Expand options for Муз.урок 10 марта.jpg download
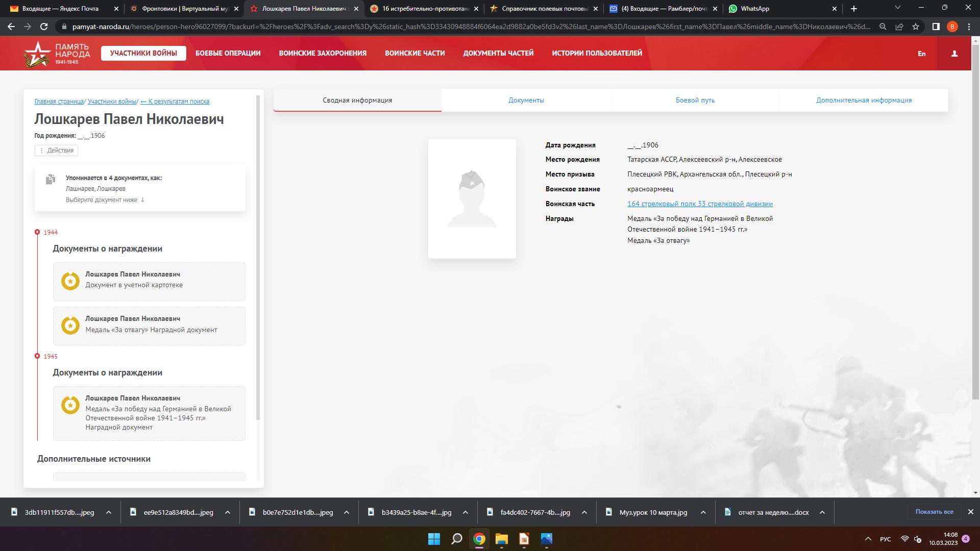Screen dimensions: 980x551 click(703, 512)
